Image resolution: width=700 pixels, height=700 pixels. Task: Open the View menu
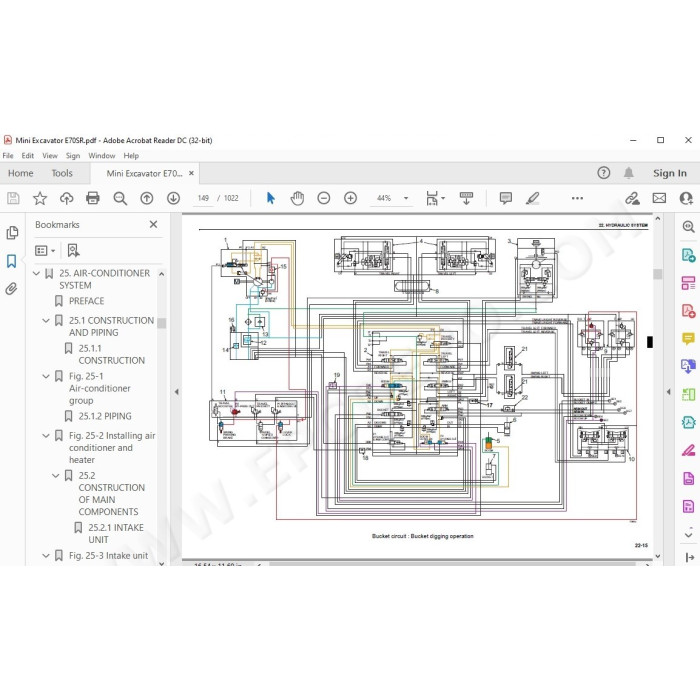tap(50, 155)
